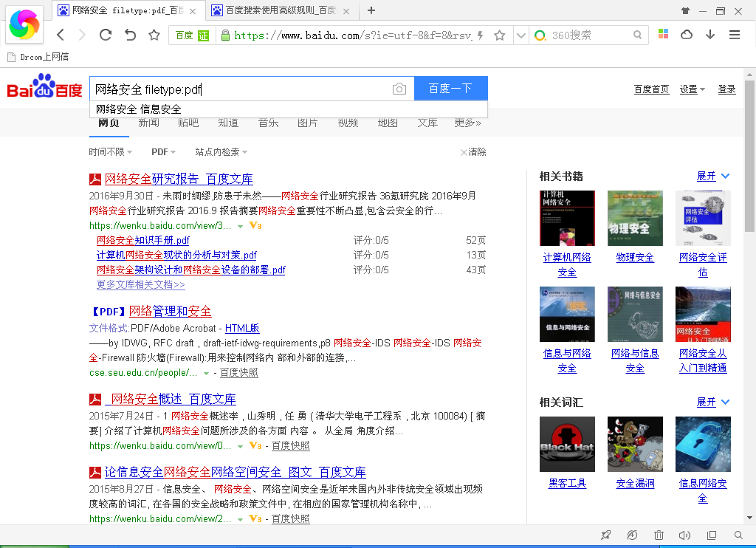Select suggestion 网络安全 信息安全
Screen dimensions: 756x548
tap(289, 109)
